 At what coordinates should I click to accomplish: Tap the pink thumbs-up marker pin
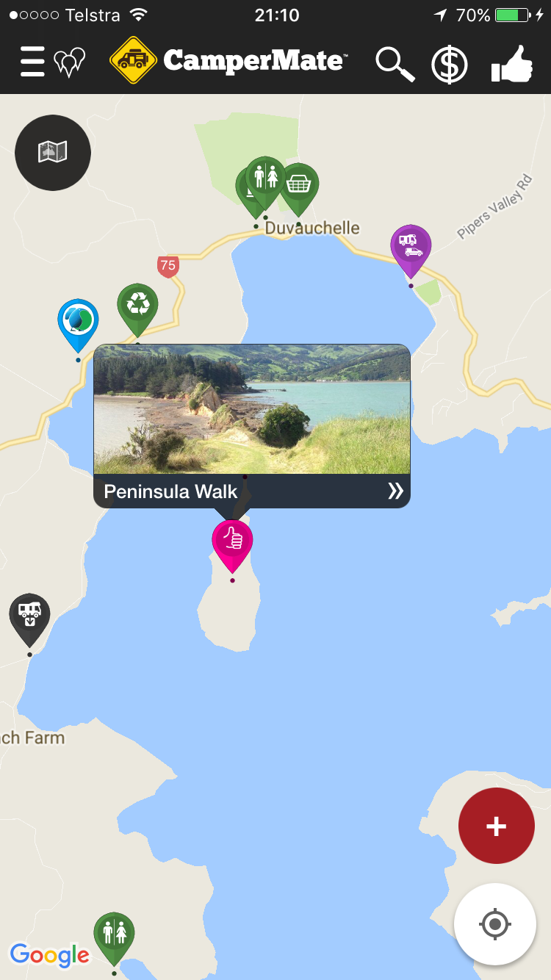click(232, 545)
